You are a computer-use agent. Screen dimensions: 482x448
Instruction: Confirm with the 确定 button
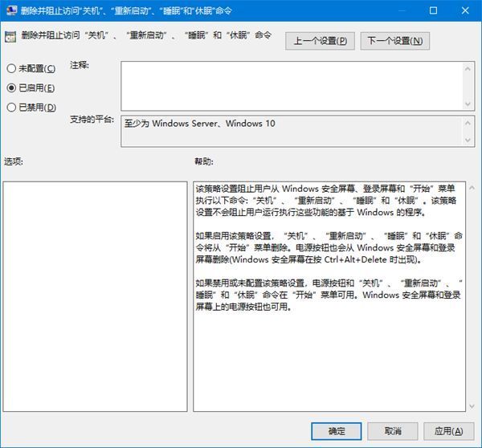pos(337,431)
